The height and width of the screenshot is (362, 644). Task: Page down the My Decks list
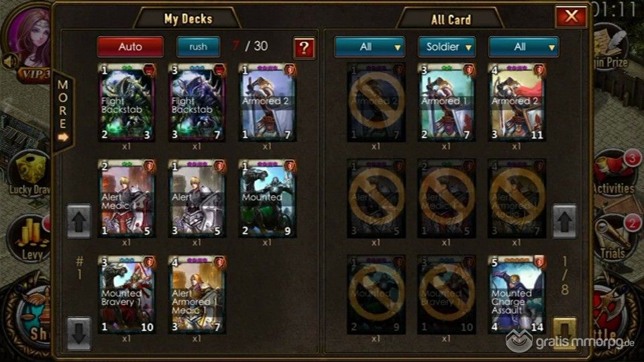(x=79, y=333)
